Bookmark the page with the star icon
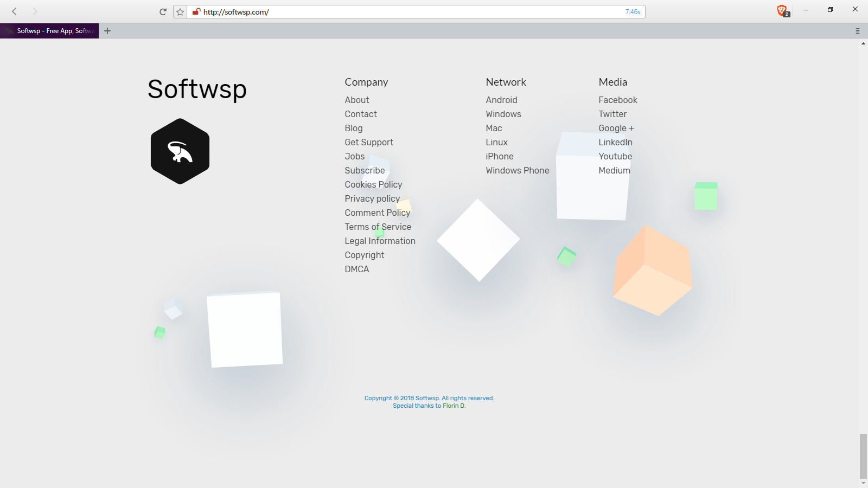The height and width of the screenshot is (488, 868). (180, 12)
